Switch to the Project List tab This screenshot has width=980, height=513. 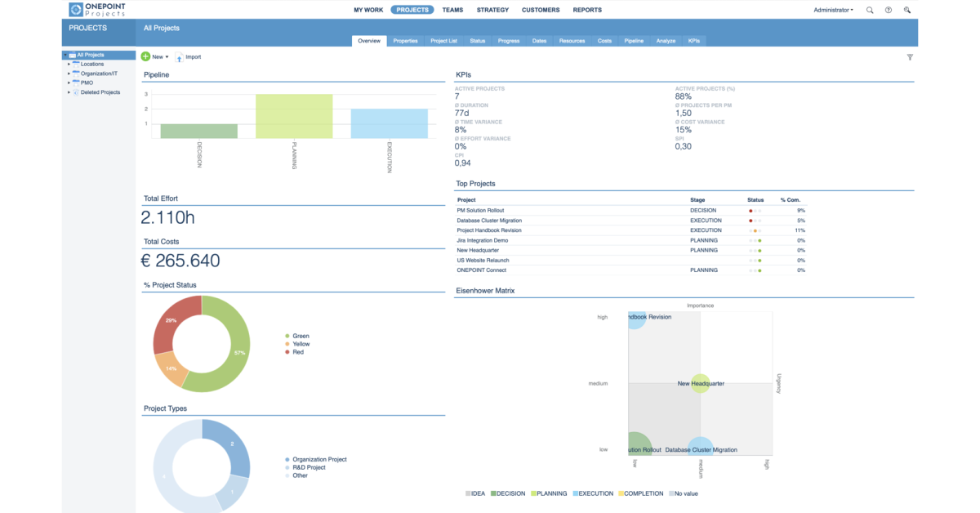coord(443,41)
